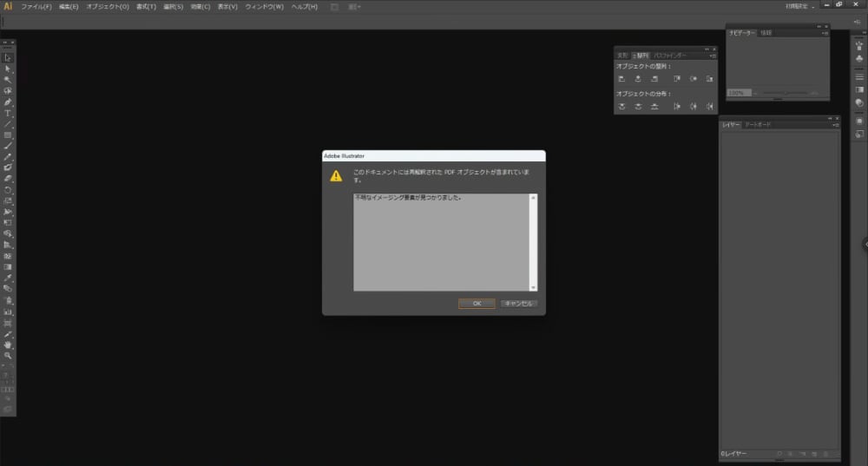Select the Zoom tool magnifier

(8, 356)
